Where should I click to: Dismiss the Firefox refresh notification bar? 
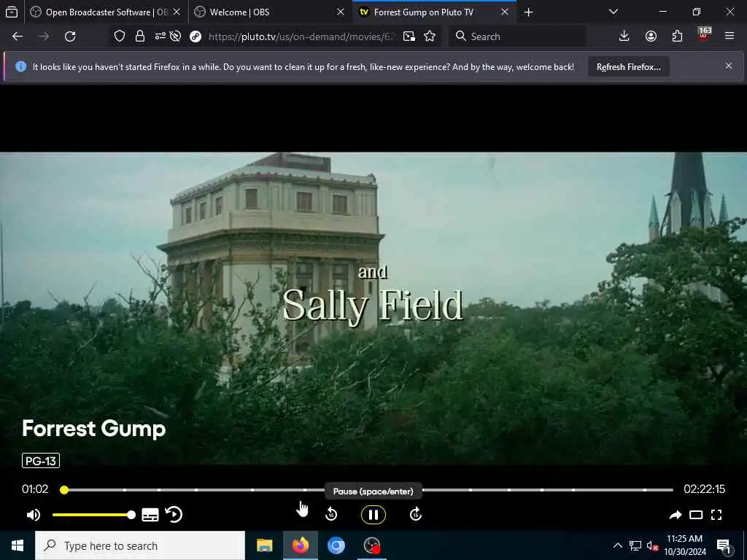(x=729, y=66)
